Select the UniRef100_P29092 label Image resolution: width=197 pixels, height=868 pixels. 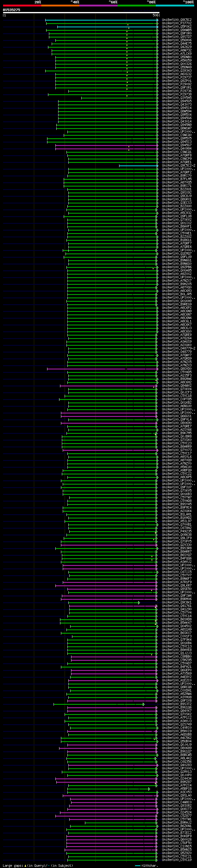tap(177, 84)
